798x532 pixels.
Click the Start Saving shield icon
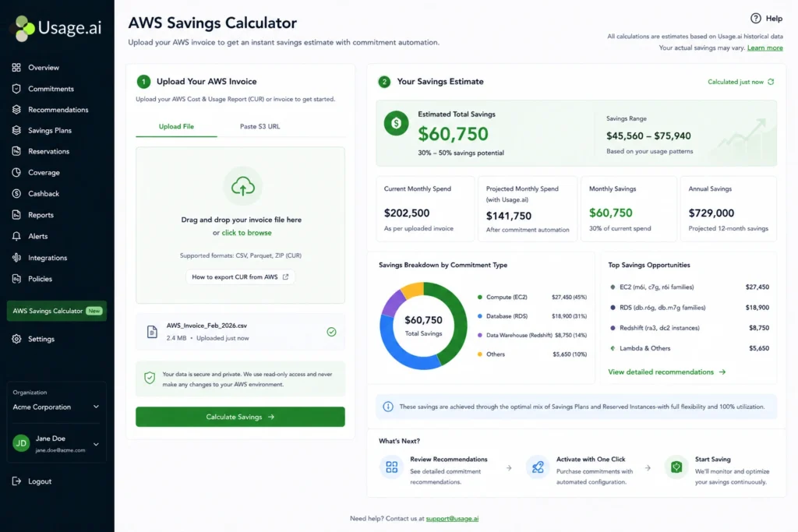pyautogui.click(x=676, y=467)
